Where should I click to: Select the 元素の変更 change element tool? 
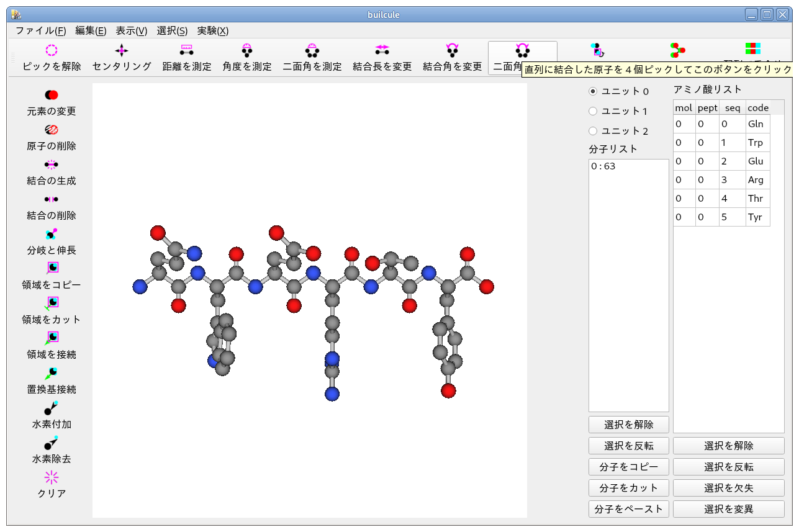(x=52, y=95)
